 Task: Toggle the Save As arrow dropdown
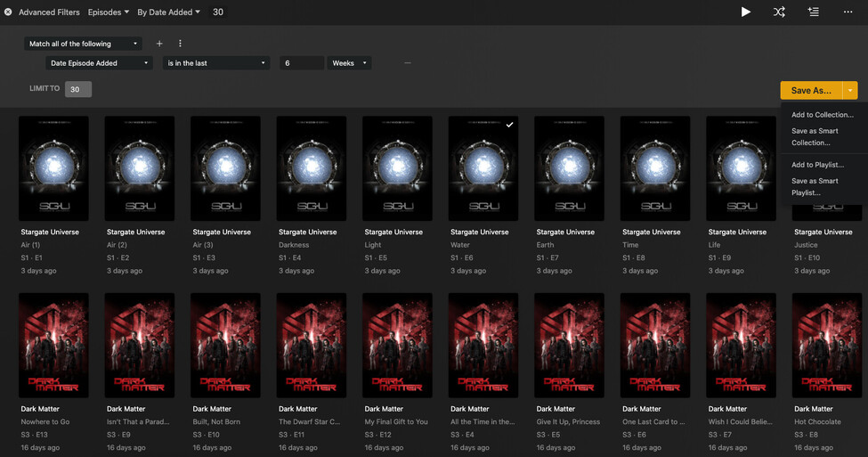tap(850, 90)
